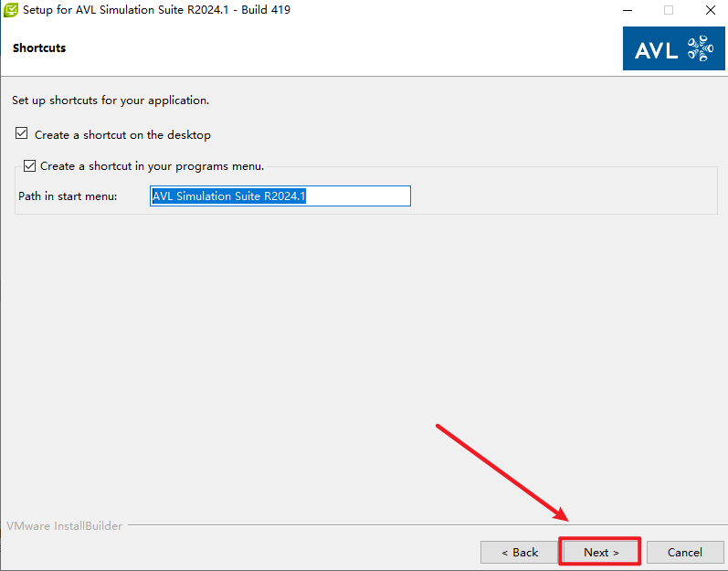Viewport: 728px width, 571px height.
Task: Click the 'Set up shortcuts for your application' text
Action: click(110, 100)
